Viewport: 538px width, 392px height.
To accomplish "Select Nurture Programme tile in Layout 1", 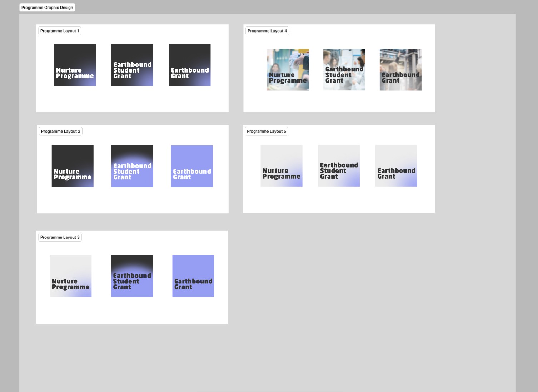I will [75, 65].
